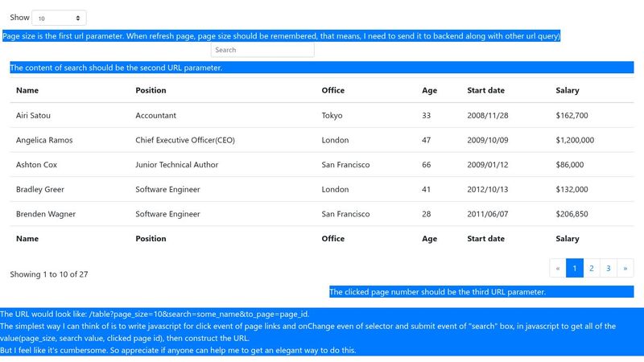
Task: Go to next page using » arrow
Action: [625, 268]
